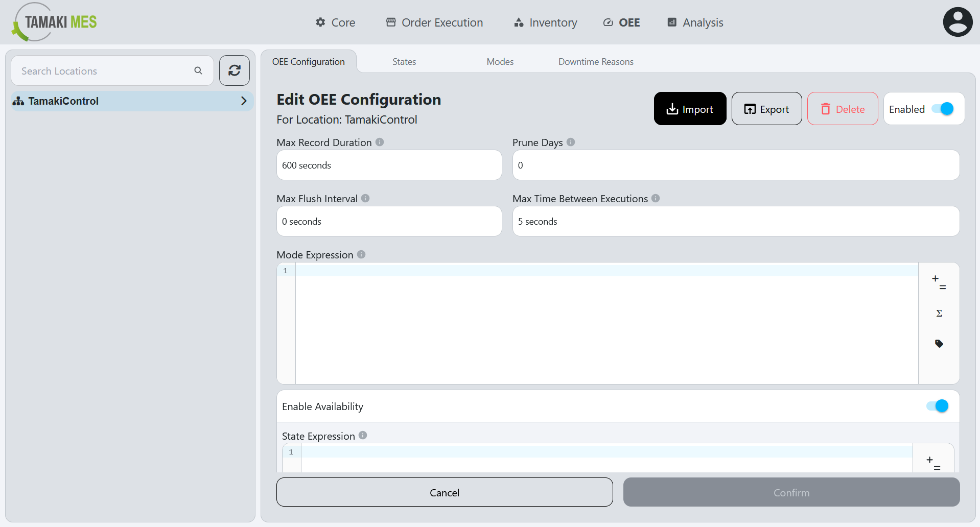Click the Search Locations input field
This screenshot has height=527, width=980.
point(102,70)
